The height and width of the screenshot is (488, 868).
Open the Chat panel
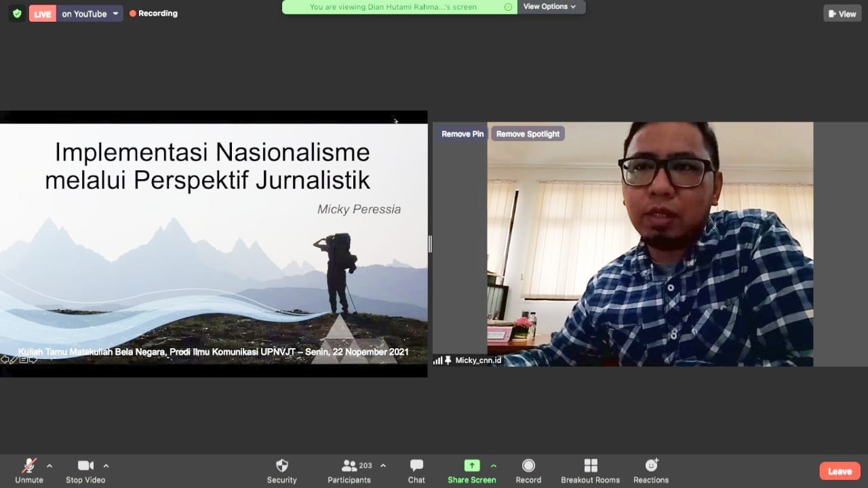point(416,466)
